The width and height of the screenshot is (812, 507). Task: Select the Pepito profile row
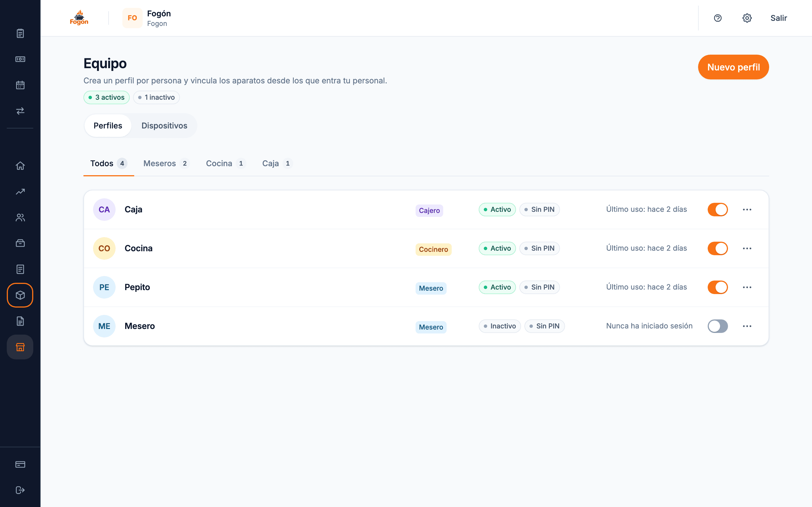click(x=426, y=287)
